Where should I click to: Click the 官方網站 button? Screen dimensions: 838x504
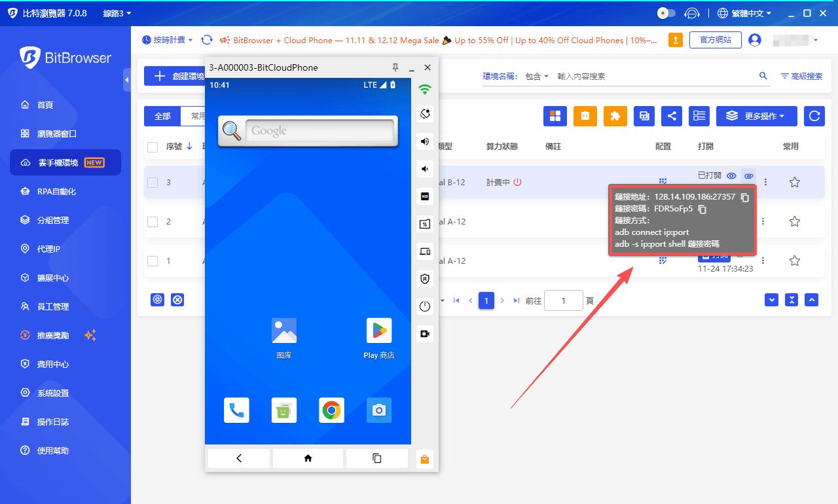pyautogui.click(x=716, y=40)
